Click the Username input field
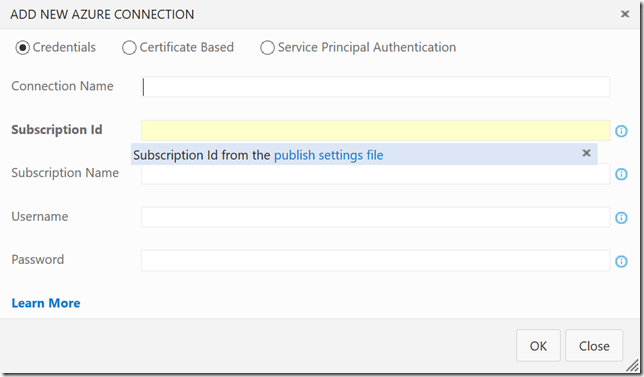Viewport: 644px width, 377px height. [x=376, y=217]
